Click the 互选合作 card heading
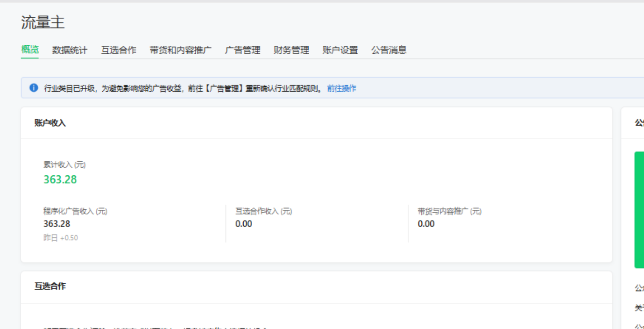Viewport: 644px width, 329px height. tap(50, 286)
